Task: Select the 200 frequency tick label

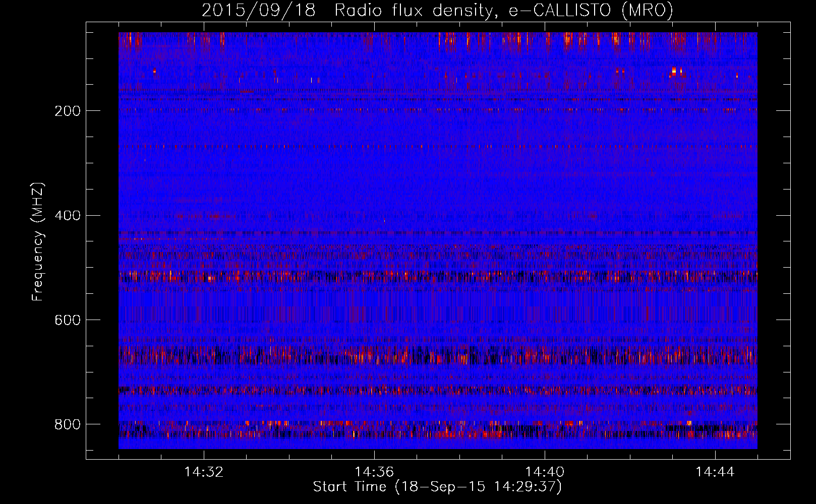Action: pos(68,111)
